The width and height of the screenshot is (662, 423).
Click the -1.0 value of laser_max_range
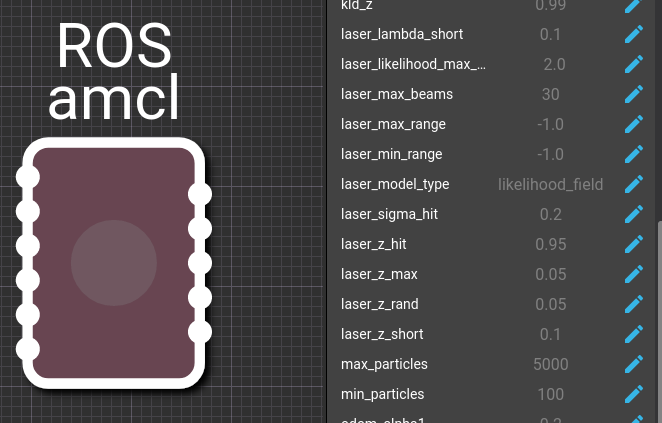[551, 124]
